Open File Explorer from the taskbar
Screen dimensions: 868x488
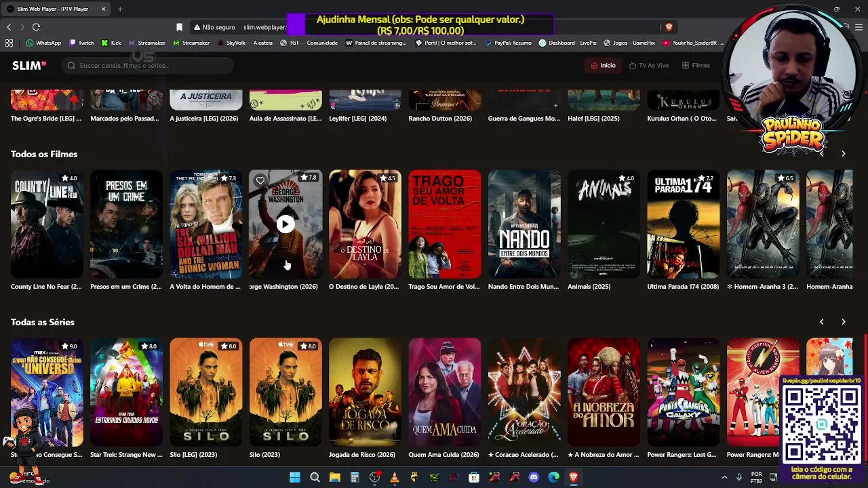tap(334, 477)
